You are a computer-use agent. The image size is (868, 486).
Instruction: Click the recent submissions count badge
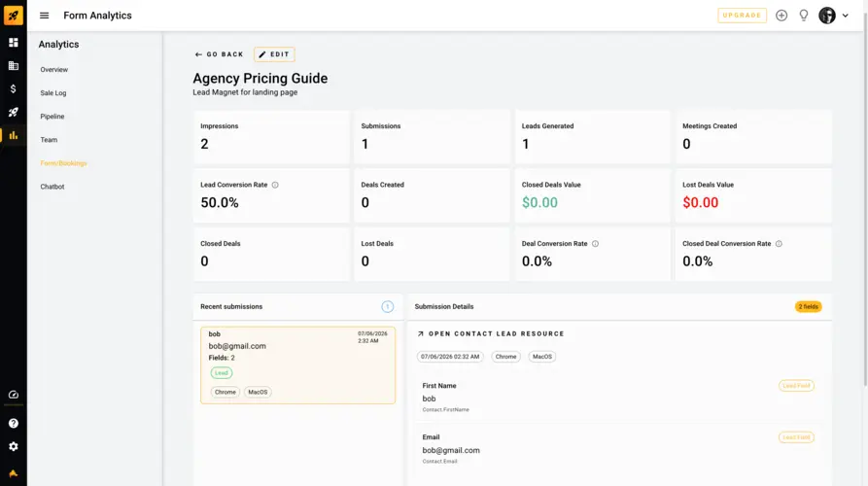point(388,306)
